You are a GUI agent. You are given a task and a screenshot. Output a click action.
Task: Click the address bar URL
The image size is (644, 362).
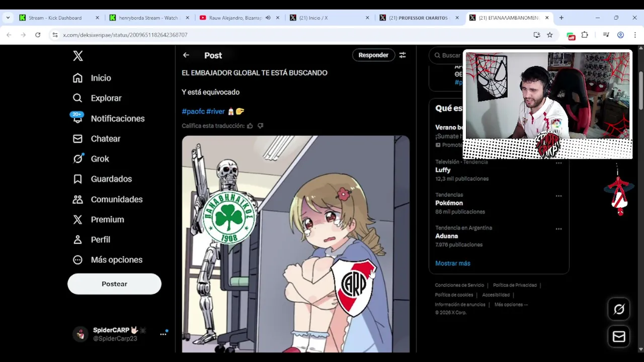pos(125,35)
